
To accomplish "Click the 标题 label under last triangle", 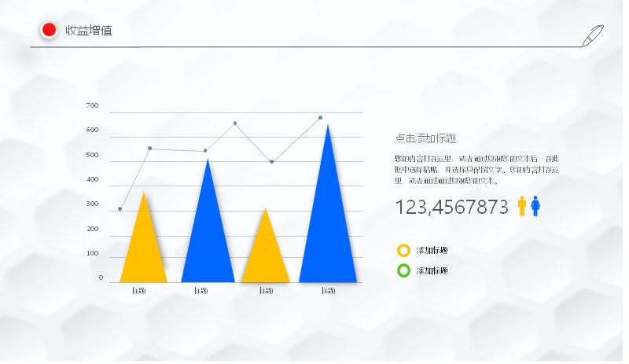I will point(328,290).
